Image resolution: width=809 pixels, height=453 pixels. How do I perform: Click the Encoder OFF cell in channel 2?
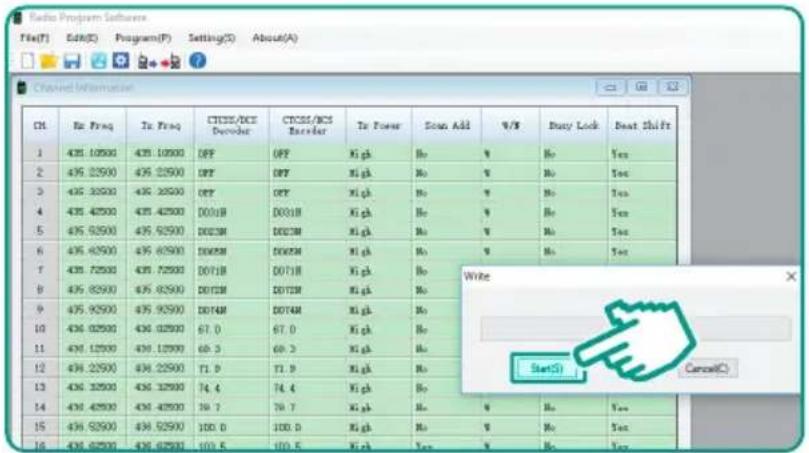[308, 173]
